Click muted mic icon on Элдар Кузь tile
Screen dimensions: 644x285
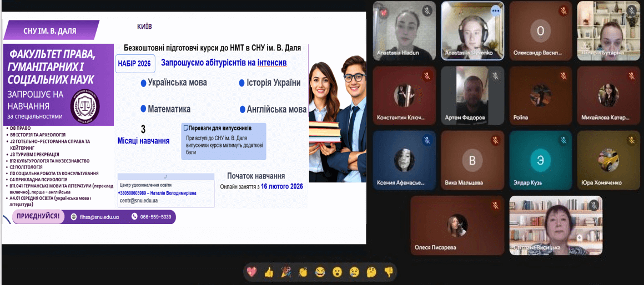[x=564, y=141]
